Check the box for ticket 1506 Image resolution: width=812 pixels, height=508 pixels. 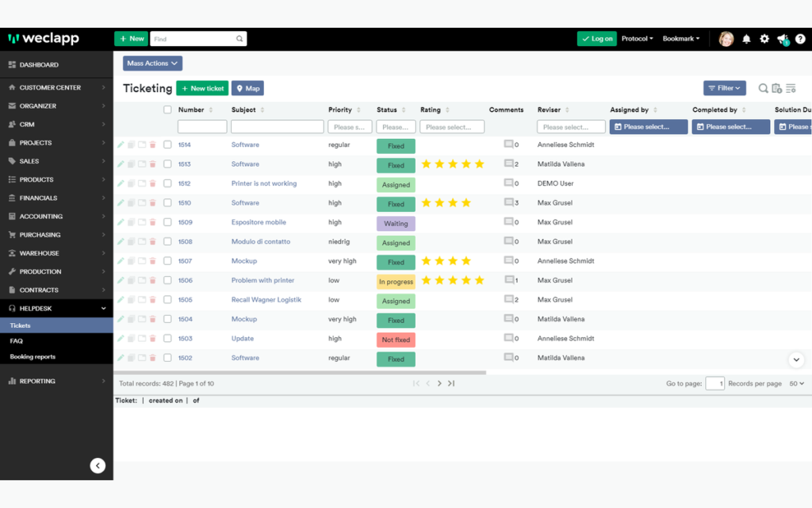[x=167, y=280]
